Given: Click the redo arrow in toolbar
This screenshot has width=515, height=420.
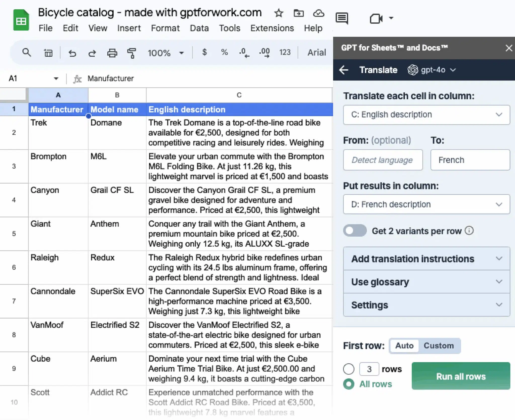Looking at the screenshot, I should pyautogui.click(x=92, y=53).
